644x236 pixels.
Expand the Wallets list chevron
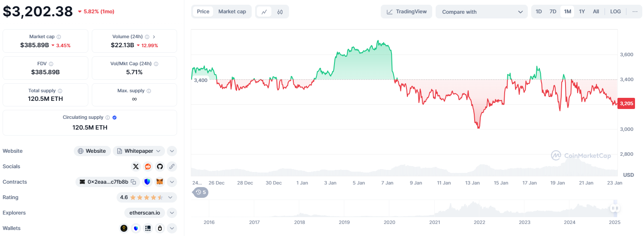[172, 228]
